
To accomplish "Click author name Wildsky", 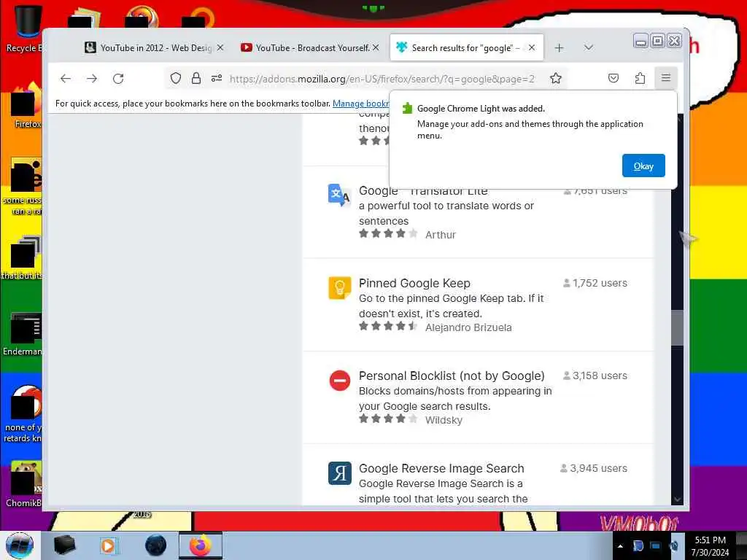I will (444, 420).
